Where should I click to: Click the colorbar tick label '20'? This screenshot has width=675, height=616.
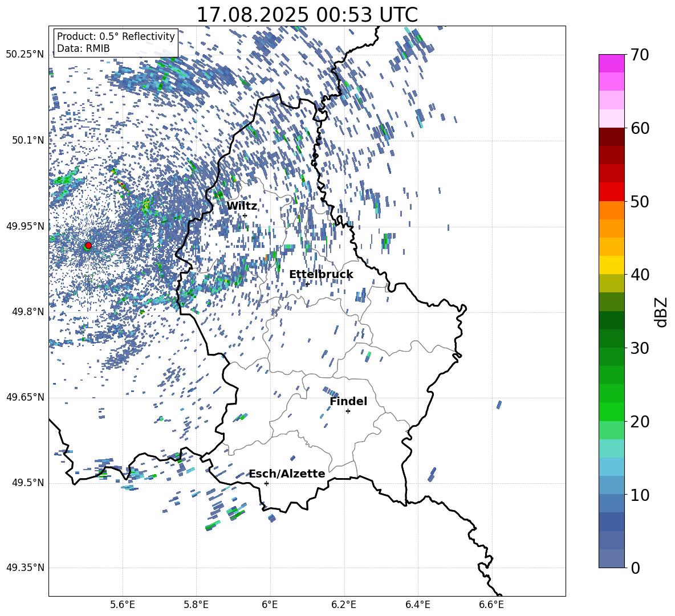pos(640,422)
